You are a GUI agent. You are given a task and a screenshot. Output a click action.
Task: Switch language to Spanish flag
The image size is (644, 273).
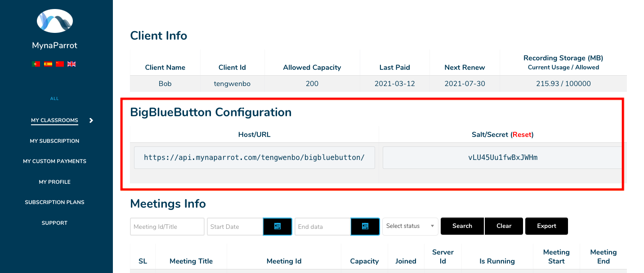click(x=48, y=64)
